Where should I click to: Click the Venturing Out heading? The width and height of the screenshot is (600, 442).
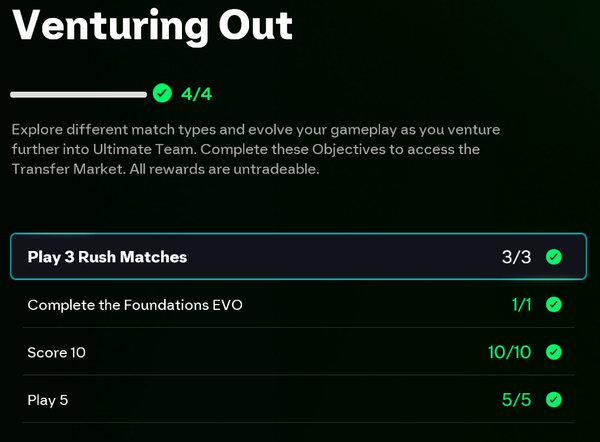pos(152,24)
